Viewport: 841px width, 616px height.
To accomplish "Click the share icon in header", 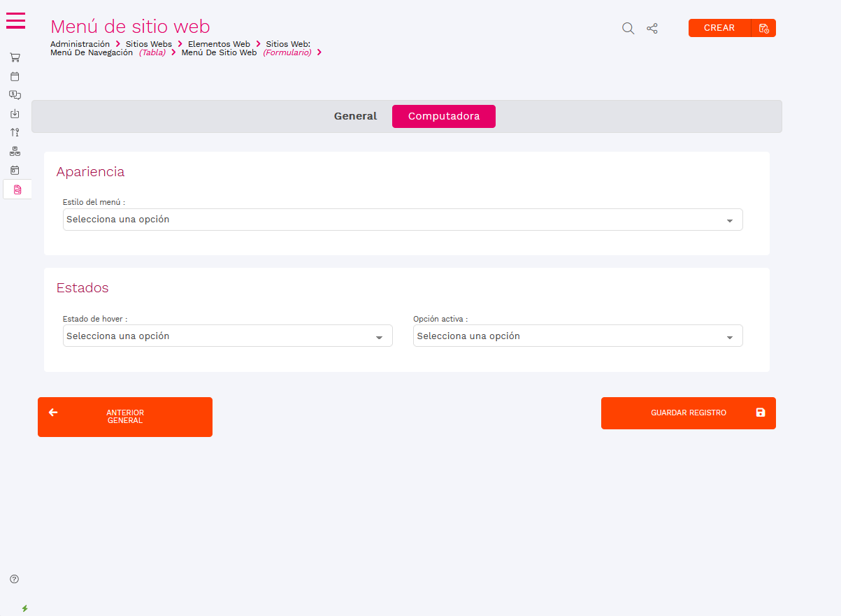I will pyautogui.click(x=652, y=29).
